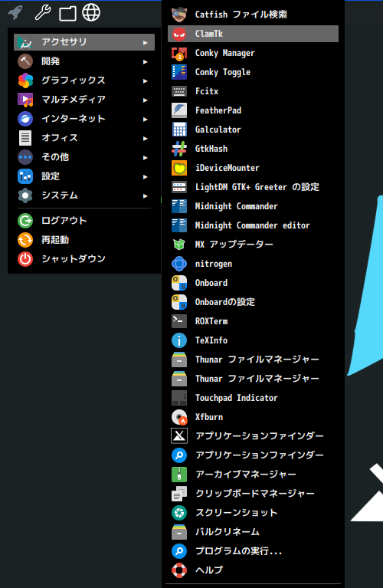Expand the 開発 submenu arrow

coord(145,61)
